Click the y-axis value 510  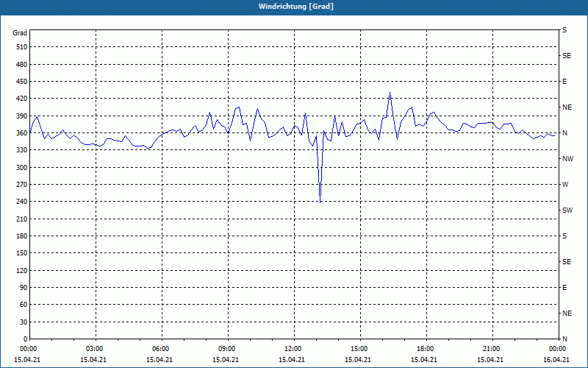pos(22,47)
